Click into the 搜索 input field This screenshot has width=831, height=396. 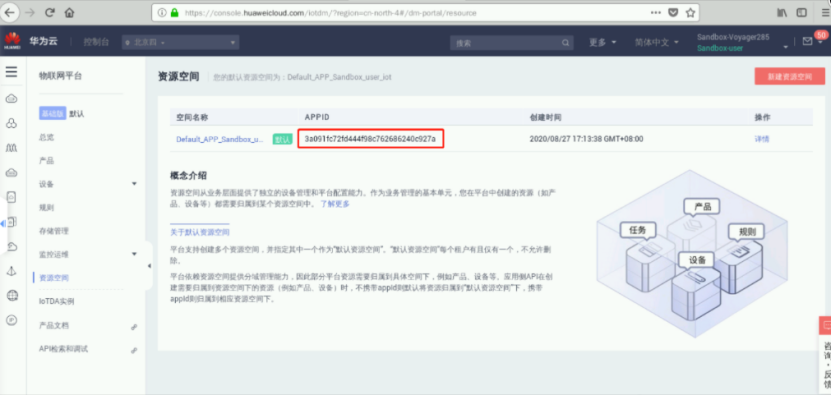tap(506, 43)
